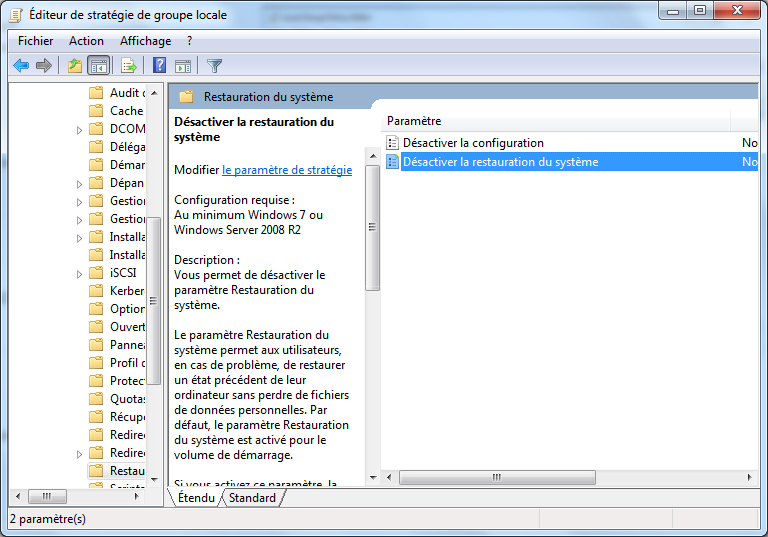This screenshot has height=537, width=768.
Task: Switch to the Étendu tab
Action: [196, 498]
